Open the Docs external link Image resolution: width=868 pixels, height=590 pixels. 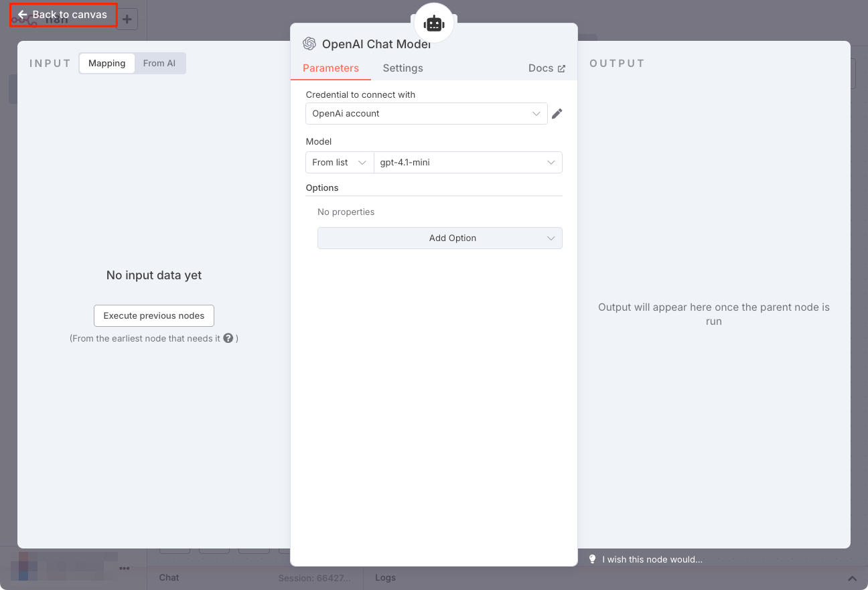click(x=547, y=68)
